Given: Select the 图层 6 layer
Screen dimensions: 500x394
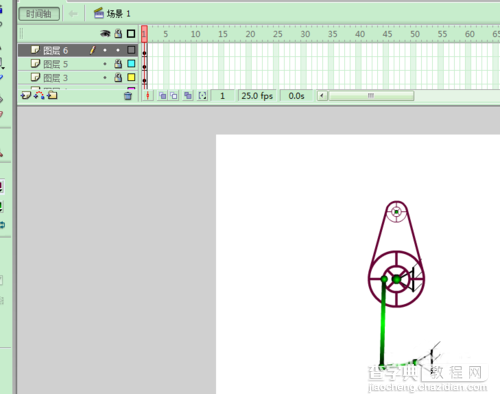Looking at the screenshot, I should coord(77,50).
